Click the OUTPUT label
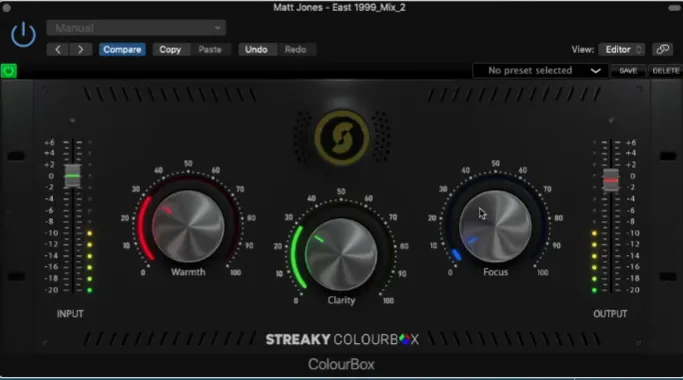 click(x=610, y=314)
